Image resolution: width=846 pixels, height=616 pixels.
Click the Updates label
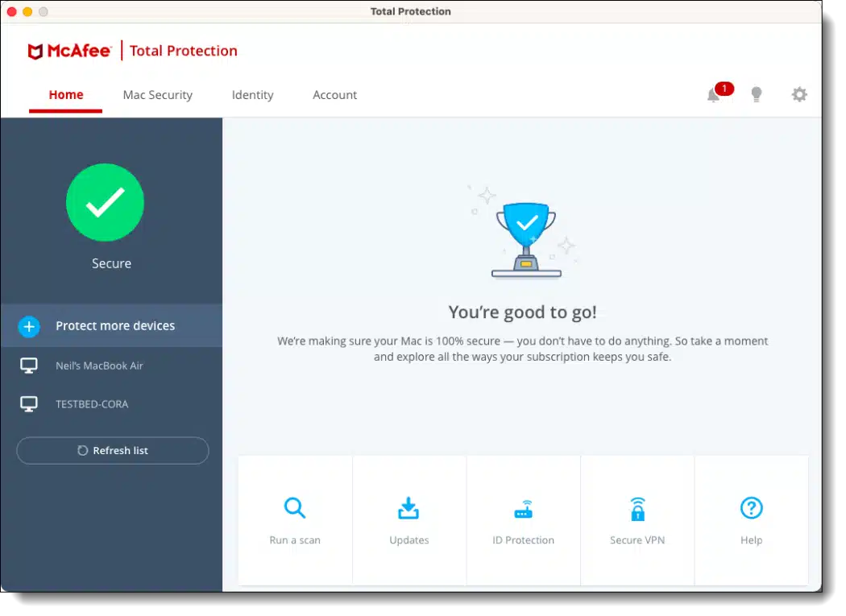tap(409, 540)
